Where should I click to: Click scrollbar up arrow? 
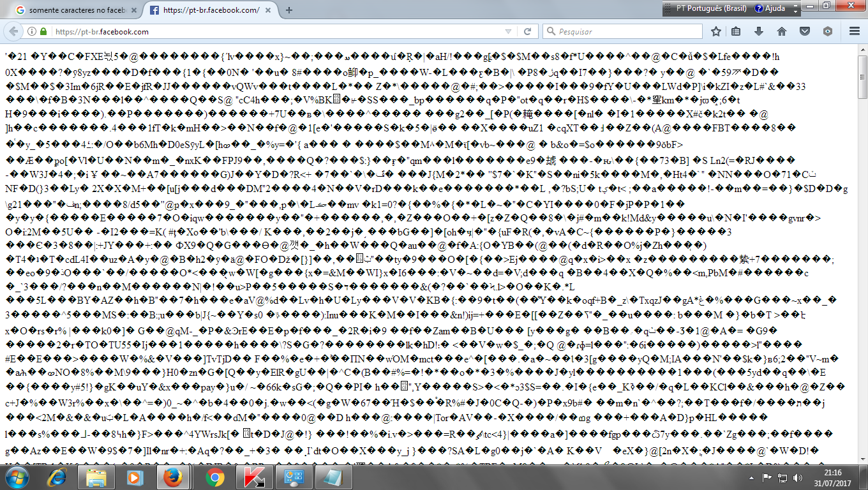[862, 48]
